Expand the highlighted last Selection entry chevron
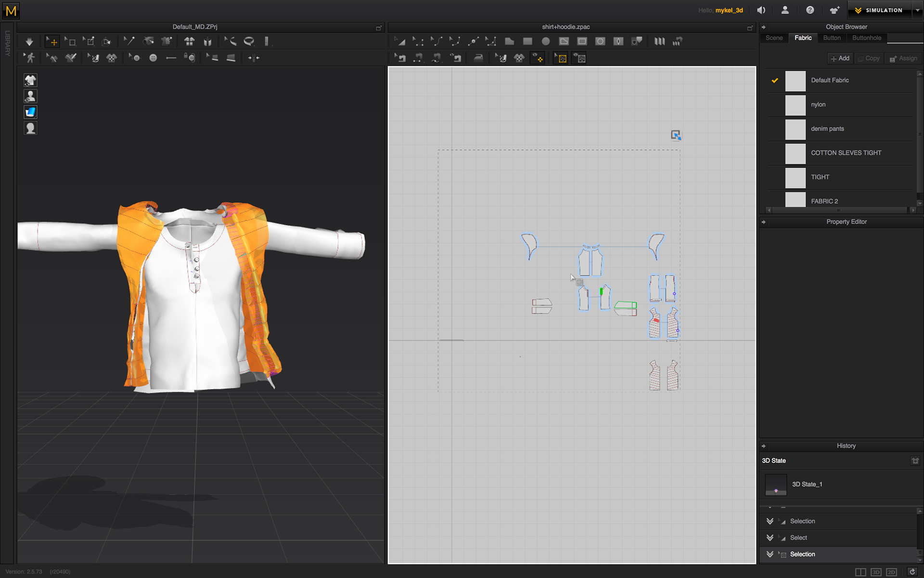The height and width of the screenshot is (578, 924). tap(770, 554)
